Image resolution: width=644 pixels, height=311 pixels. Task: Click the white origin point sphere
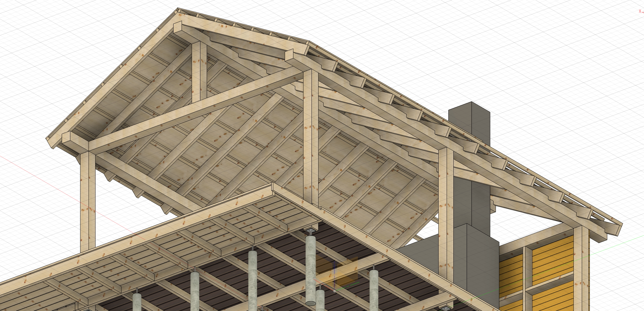335,291
